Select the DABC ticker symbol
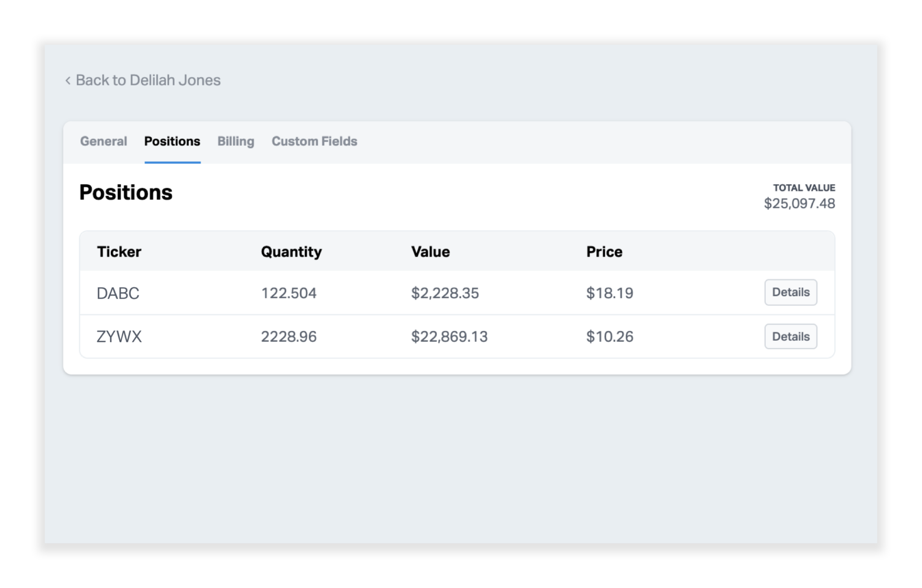This screenshot has height=588, width=922. (x=118, y=293)
